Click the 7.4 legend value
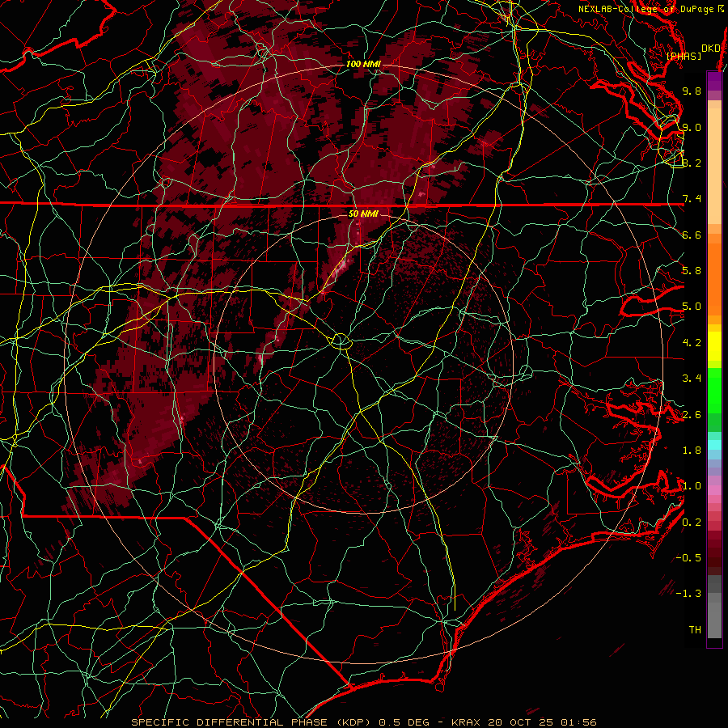This screenshot has height=728, width=728. tap(692, 199)
